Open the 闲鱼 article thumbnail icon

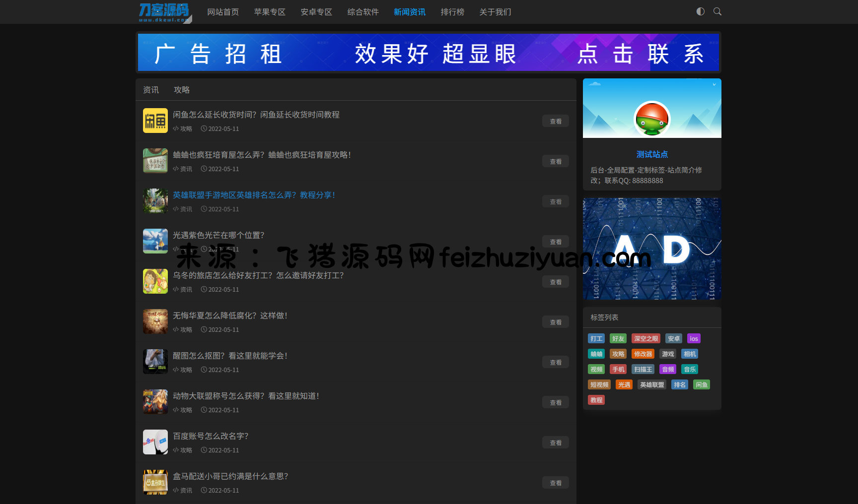(155, 121)
